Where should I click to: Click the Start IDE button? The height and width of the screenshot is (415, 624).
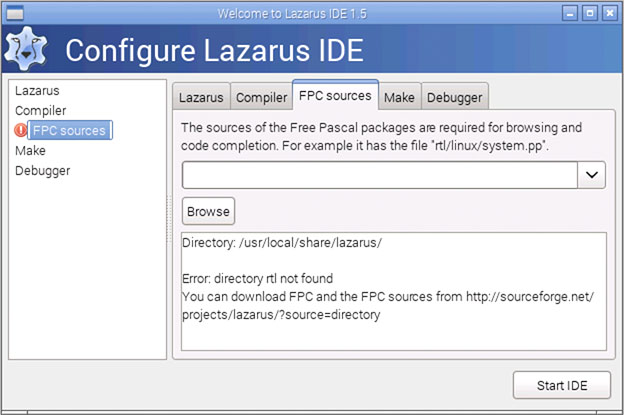point(562,385)
